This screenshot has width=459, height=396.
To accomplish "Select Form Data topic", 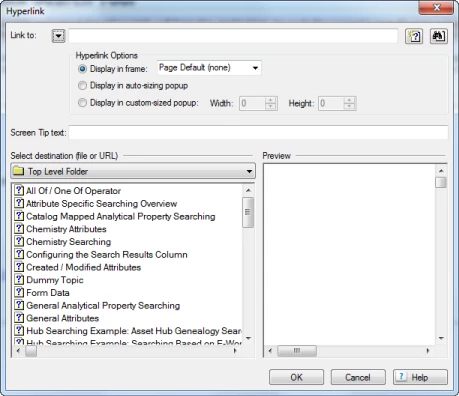I will coord(48,293).
